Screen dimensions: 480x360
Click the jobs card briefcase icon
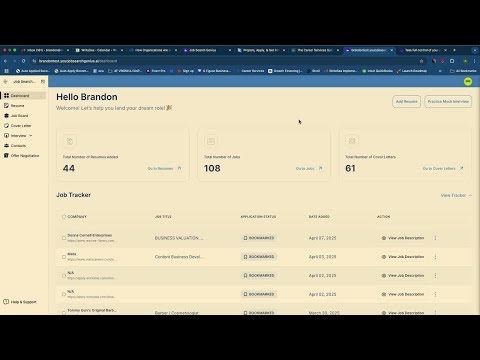[211, 141]
